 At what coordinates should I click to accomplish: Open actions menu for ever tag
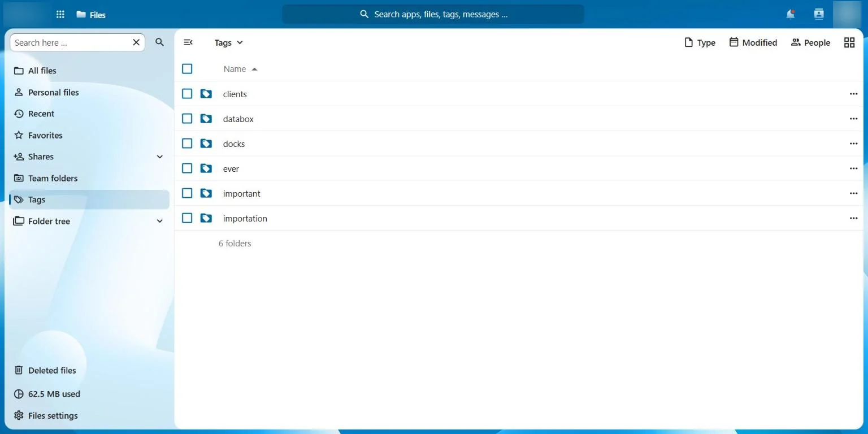pyautogui.click(x=853, y=168)
